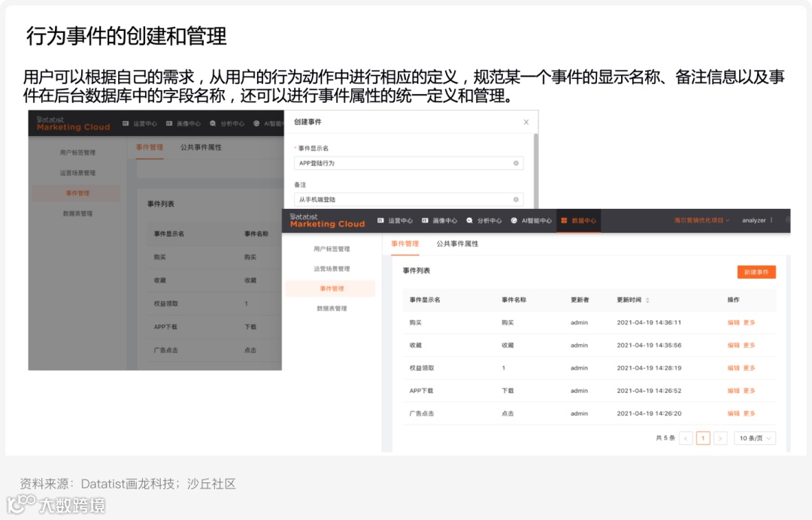Click the timestamp 2021-04-19 14:26:20

[649, 413]
